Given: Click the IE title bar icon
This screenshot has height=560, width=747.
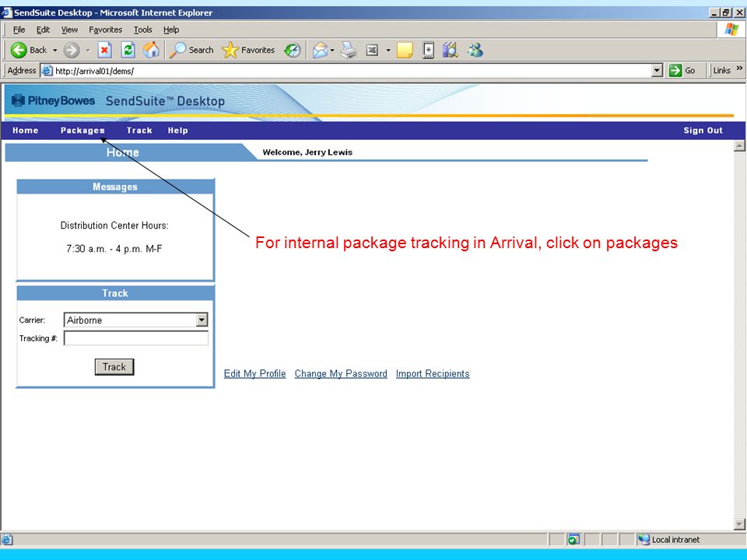Looking at the screenshot, I should point(7,12).
